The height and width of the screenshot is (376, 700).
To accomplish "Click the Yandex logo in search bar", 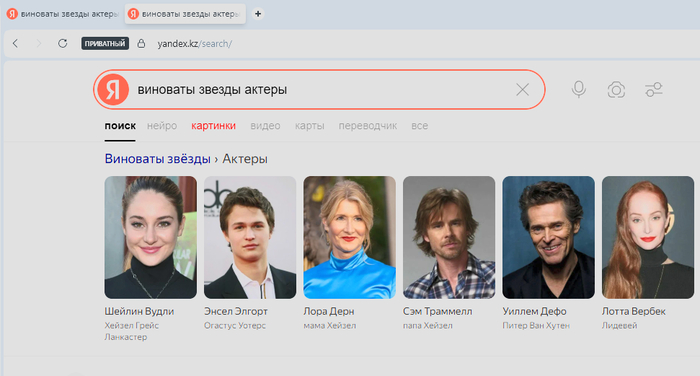I will tap(113, 89).
